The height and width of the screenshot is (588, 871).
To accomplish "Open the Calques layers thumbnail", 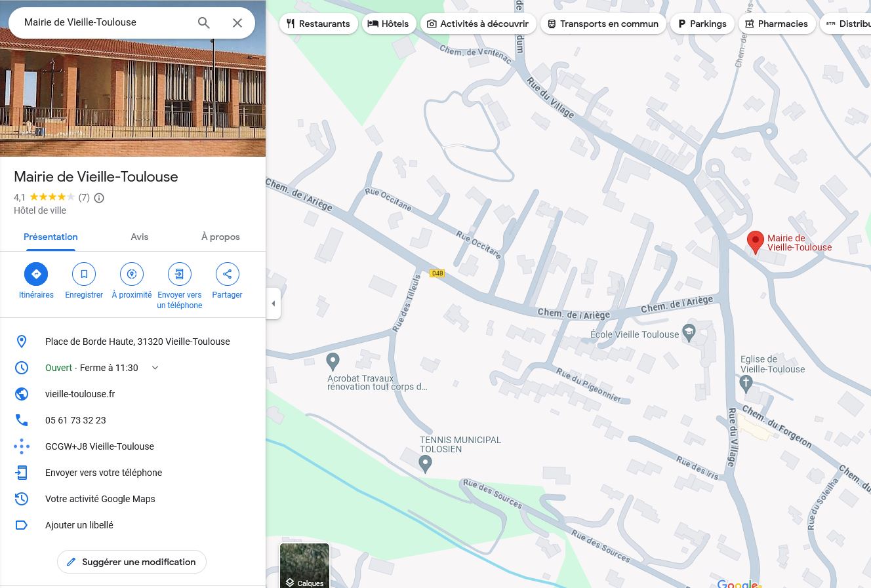I will [304, 566].
